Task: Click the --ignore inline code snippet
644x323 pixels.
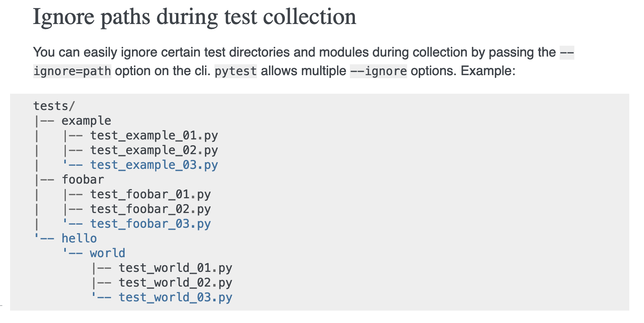Action: [x=379, y=71]
